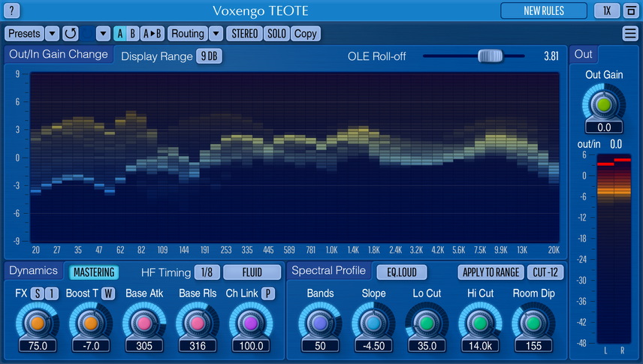Expand the Presets dropdown arrow
The width and height of the screenshot is (643, 364).
[52, 34]
